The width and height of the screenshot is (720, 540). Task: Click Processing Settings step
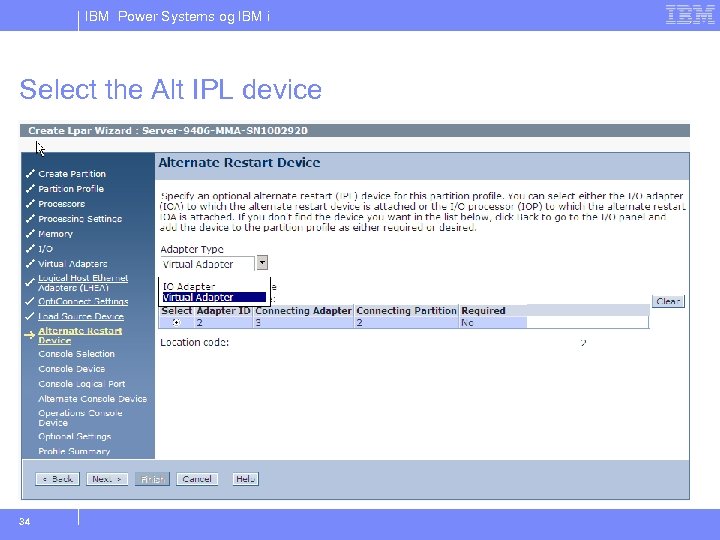(x=80, y=219)
